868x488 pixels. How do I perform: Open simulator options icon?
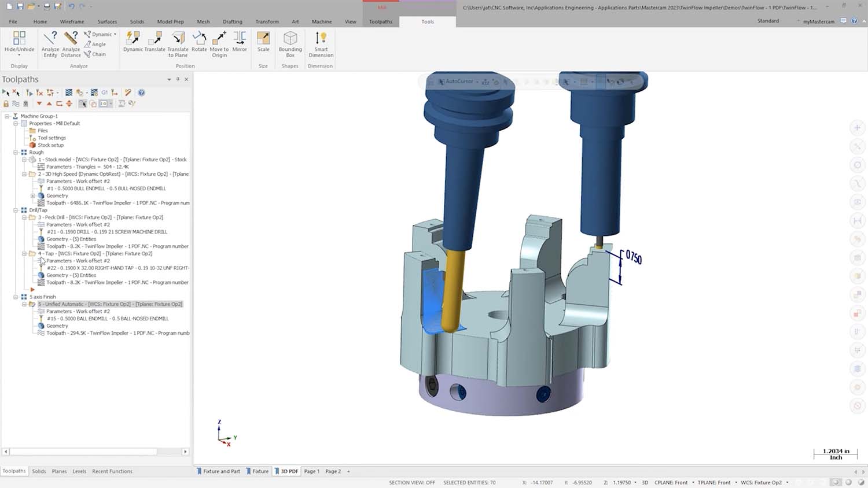(x=94, y=93)
